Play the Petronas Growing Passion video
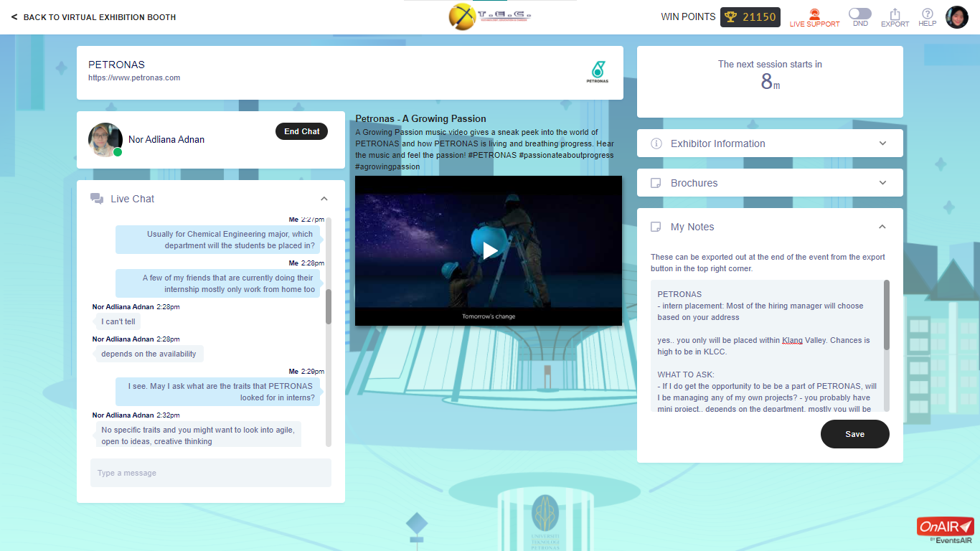The width and height of the screenshot is (980, 551). [x=489, y=250]
